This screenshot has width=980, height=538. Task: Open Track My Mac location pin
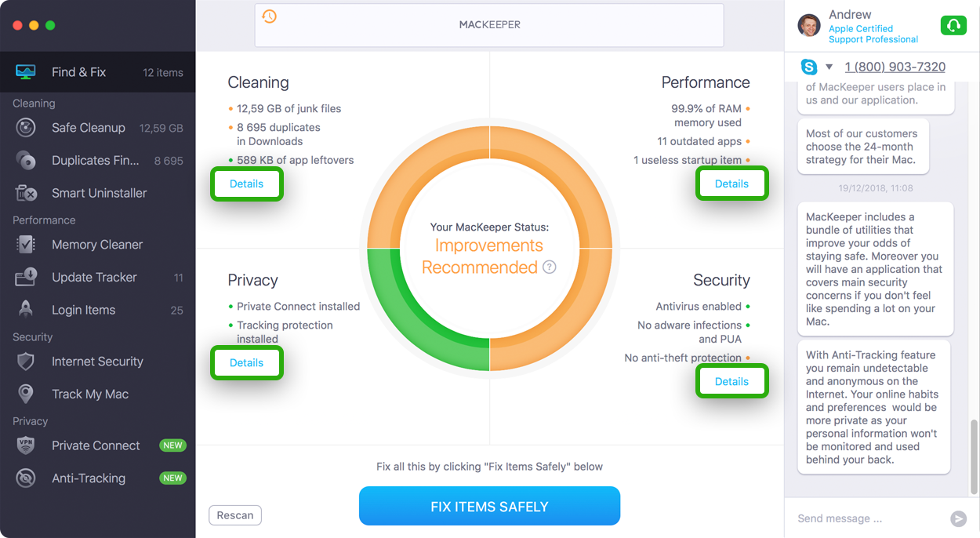pos(26,394)
